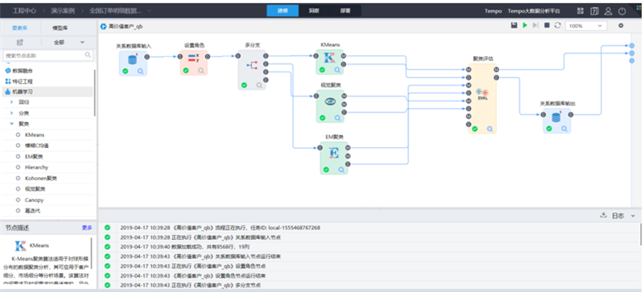The width and height of the screenshot is (644, 292).
Task: Preview results magnifier on EM聚类 node
Action: 341,170
